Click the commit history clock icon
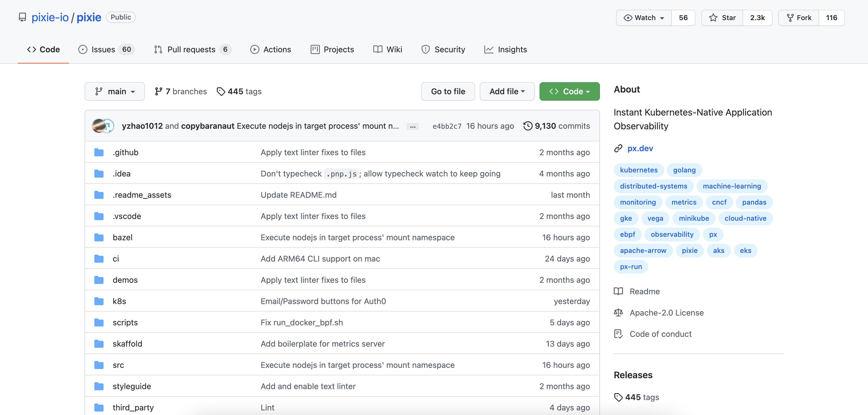Screen dimensions: 868x415 (528, 126)
